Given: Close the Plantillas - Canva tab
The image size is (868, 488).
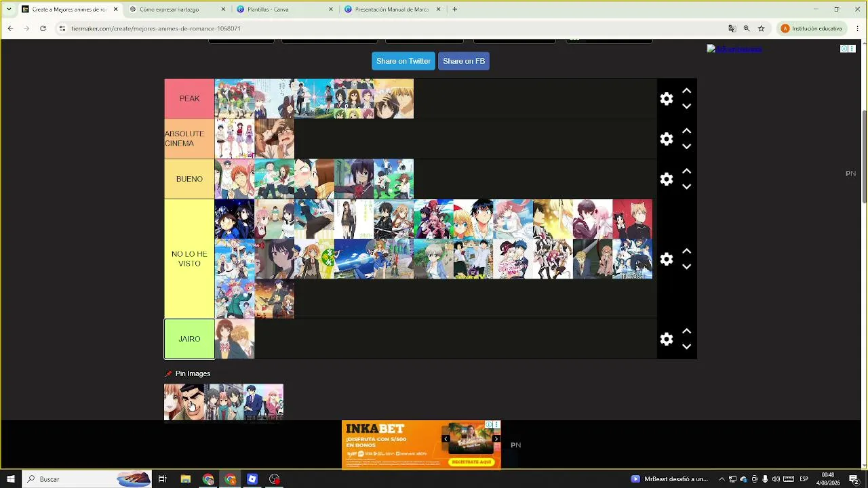Looking at the screenshot, I should 331,9.
